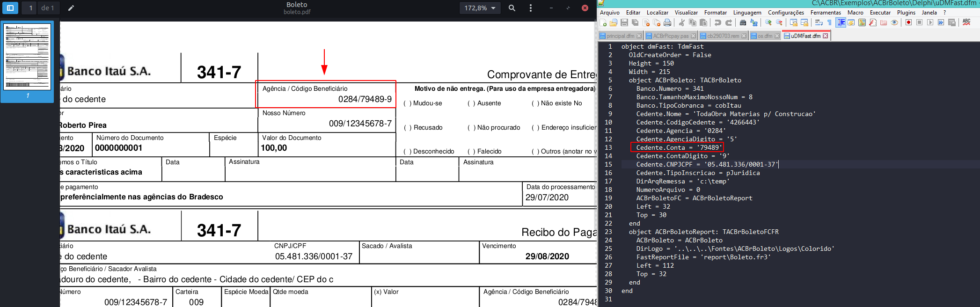The image size is (980, 307).
Task: Select the page 1 thumbnail
Action: pos(27,57)
